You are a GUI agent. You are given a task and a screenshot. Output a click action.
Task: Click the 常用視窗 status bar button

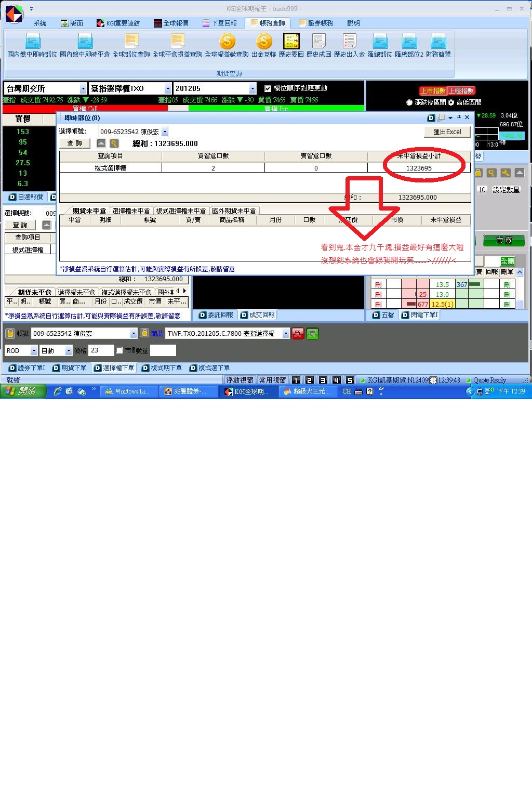272,380
